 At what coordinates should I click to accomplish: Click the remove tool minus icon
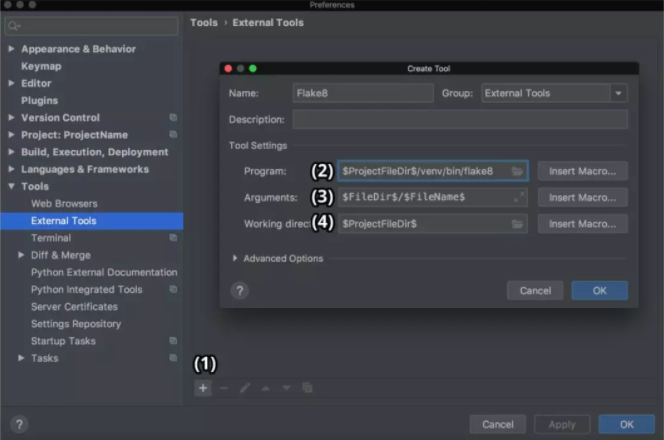point(224,387)
